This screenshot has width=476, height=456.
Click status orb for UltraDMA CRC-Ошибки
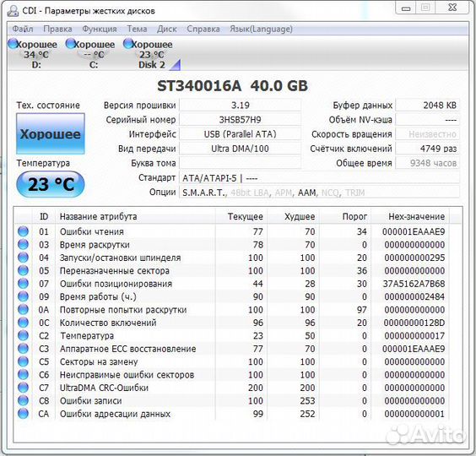click(x=23, y=388)
